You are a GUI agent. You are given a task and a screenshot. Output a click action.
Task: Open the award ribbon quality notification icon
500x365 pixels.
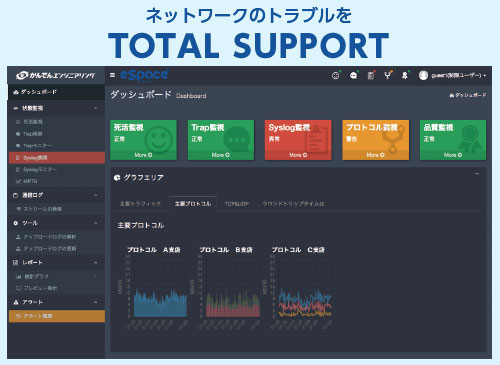point(405,76)
